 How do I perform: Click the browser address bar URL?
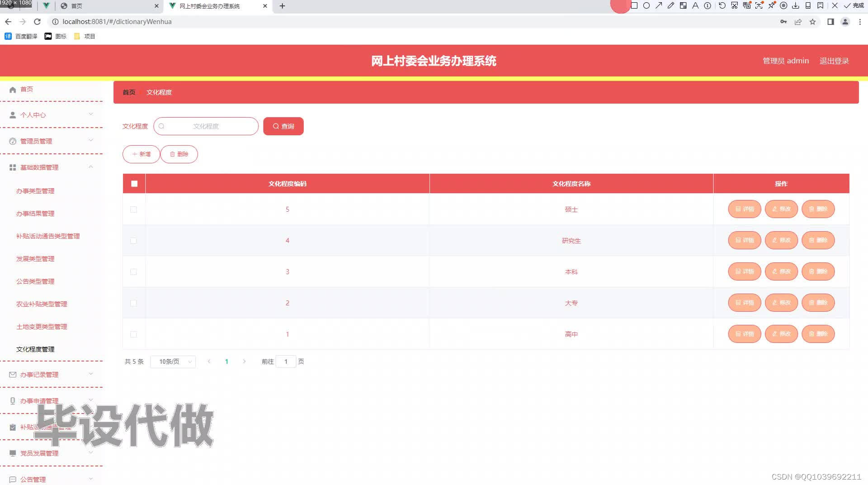pyautogui.click(x=117, y=22)
